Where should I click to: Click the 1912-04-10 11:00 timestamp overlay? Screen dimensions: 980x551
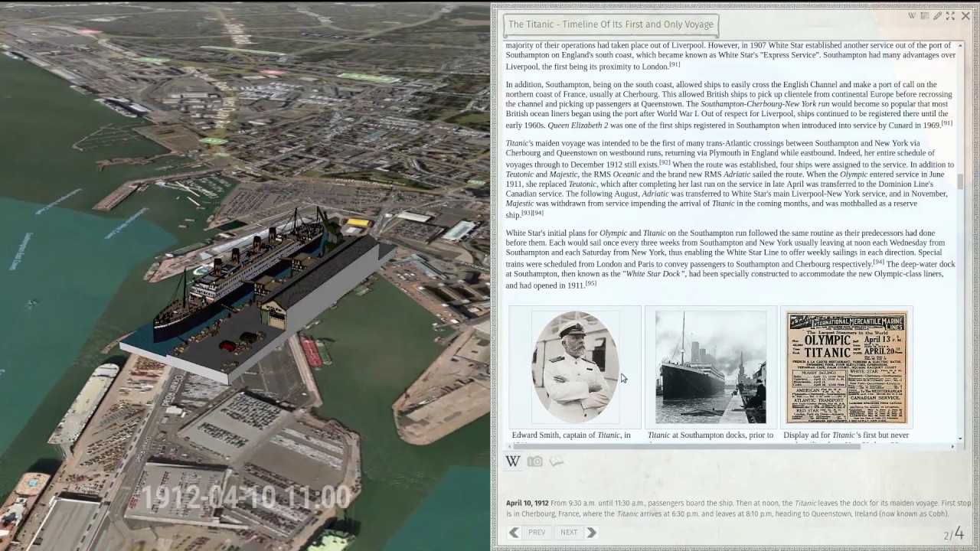246,497
